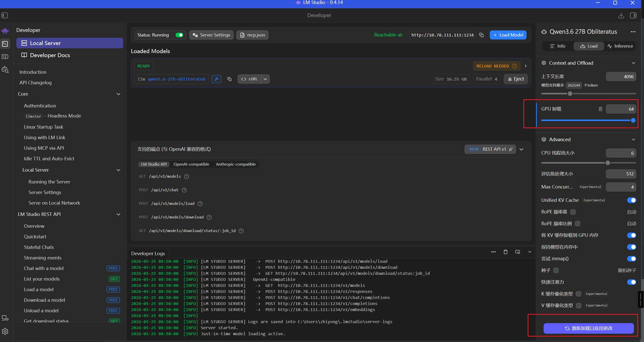Collapse the Developer Logs panel chevron
Viewport: 644px width, 342px height.
[530, 252]
